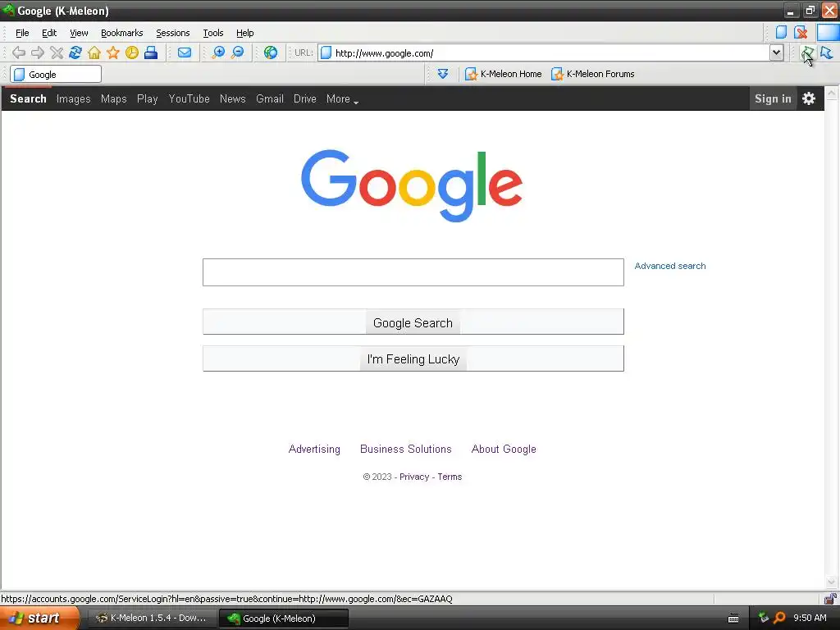
Task: Click the Sign in button
Action: click(773, 98)
